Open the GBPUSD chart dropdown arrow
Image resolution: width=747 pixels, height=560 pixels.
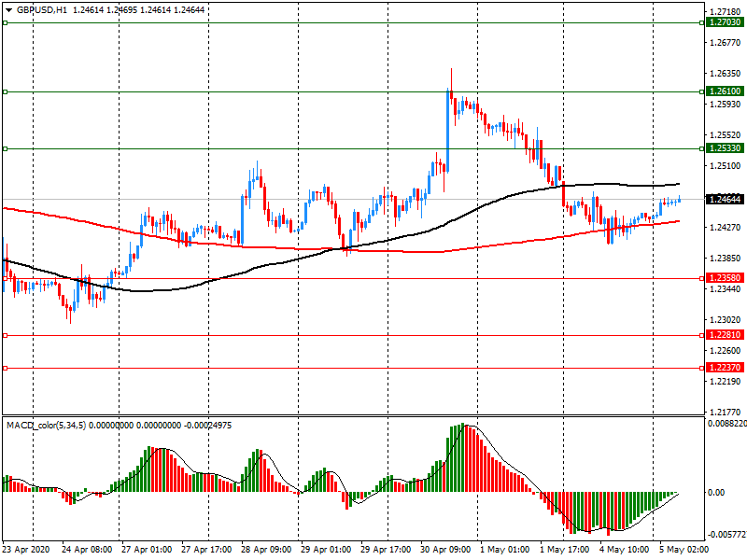pos(8,10)
